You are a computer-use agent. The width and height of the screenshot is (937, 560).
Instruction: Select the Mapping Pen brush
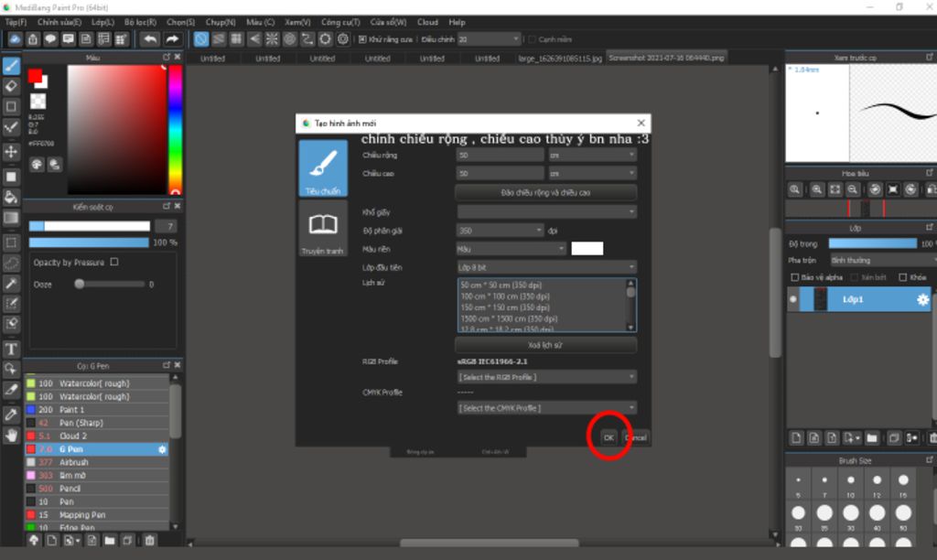[97, 515]
